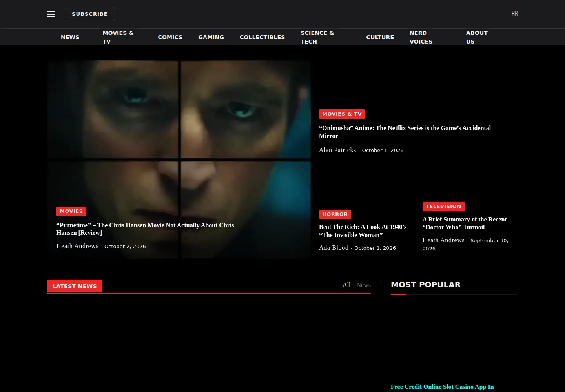Open the Primetime Chris Hansen review headline
Viewport: 565px width, 392px height.
[x=145, y=229]
